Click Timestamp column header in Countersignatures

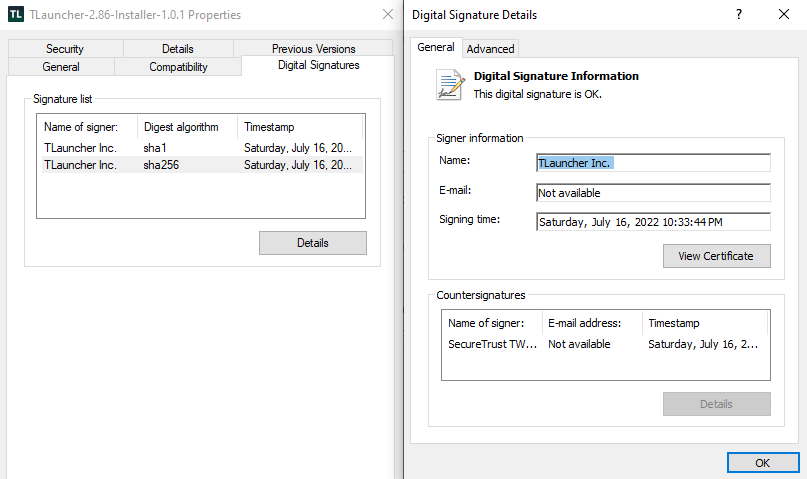click(705, 323)
